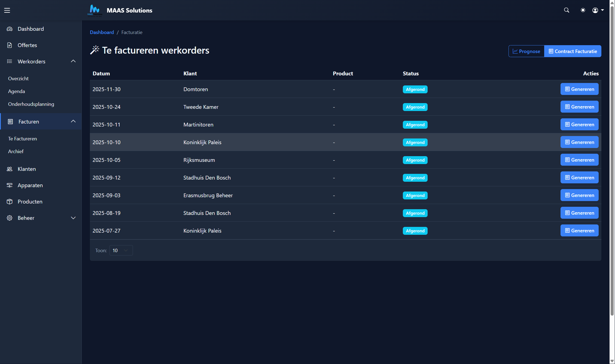
Task: Expand the Beheer menu chevron
Action: click(x=73, y=218)
